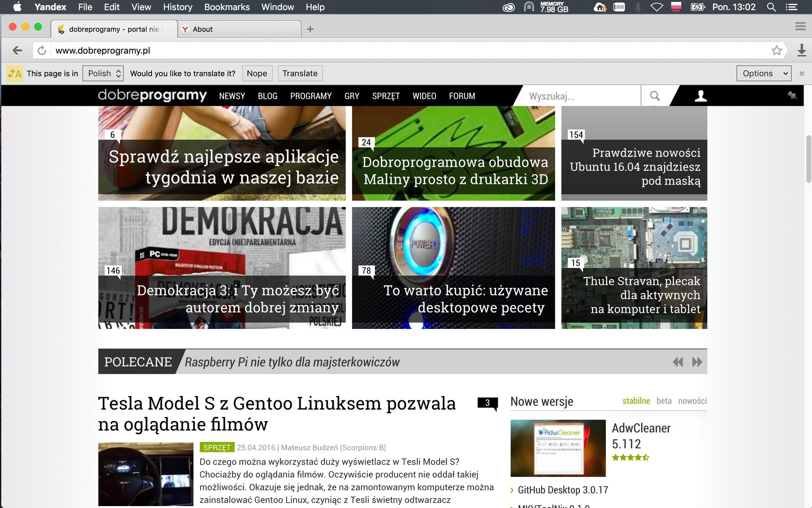Open the Yandex application menu
Viewport: 812px width, 508px height.
click(50, 7)
